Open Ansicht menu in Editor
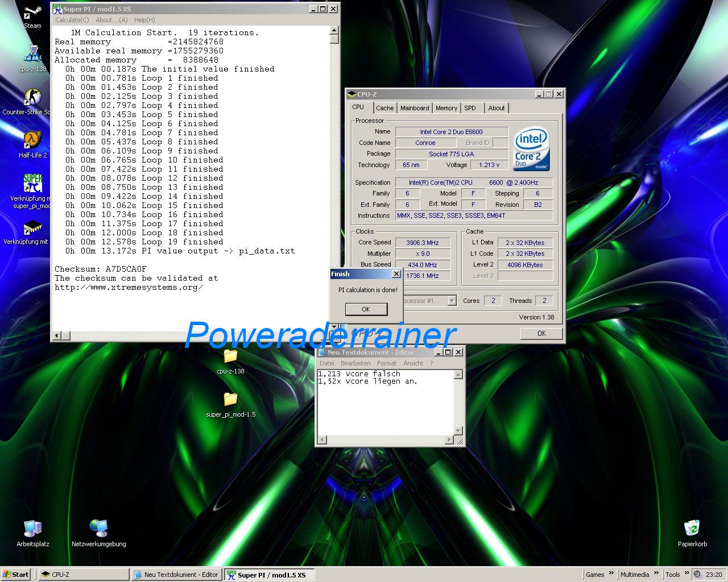The image size is (728, 582). (x=413, y=363)
